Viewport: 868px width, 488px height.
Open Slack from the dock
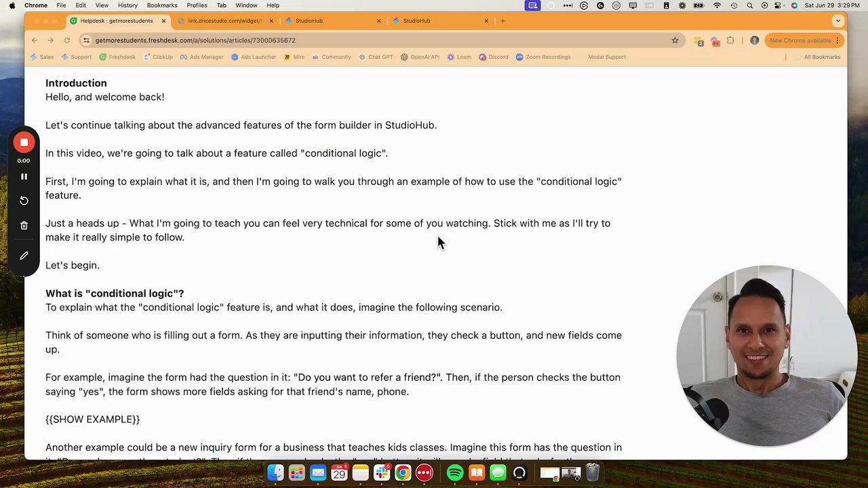pos(382,472)
